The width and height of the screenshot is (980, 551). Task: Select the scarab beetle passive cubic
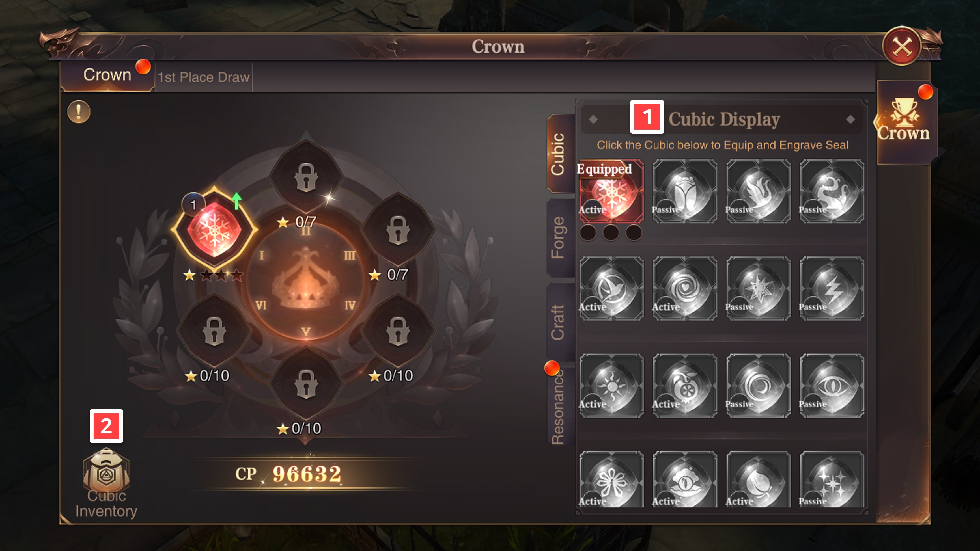pyautogui.click(x=685, y=191)
